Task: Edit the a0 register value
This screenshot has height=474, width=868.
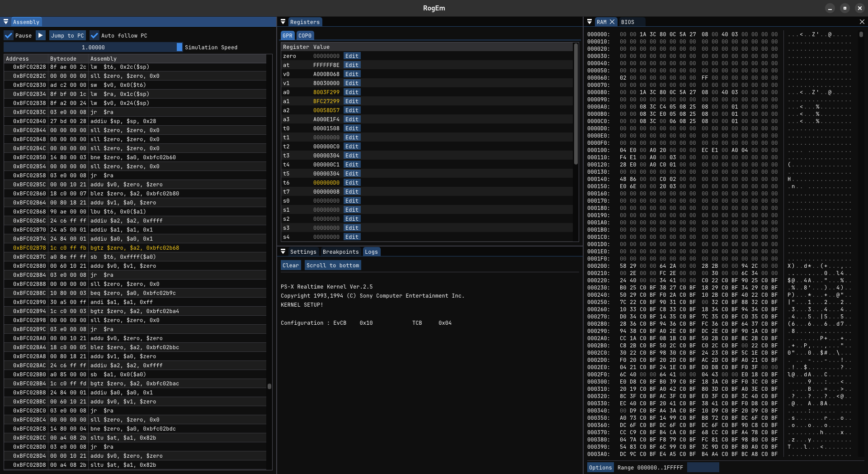Action: [x=352, y=92]
